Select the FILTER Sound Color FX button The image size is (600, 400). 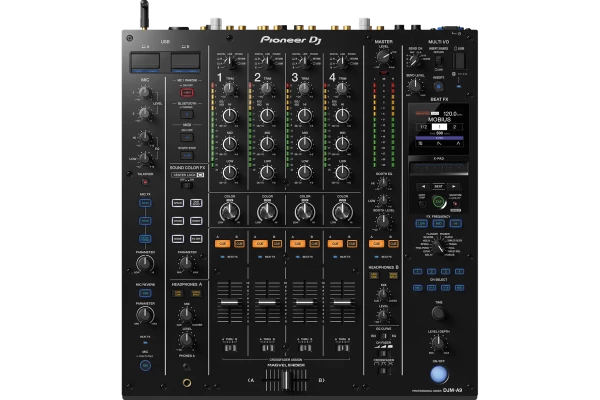click(x=196, y=239)
